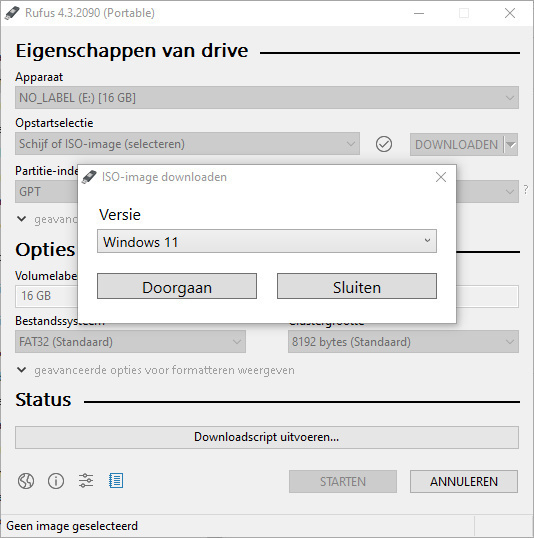534x538 pixels.
Task: Open the 8192 bytes cluster size dropdown
Action: (403, 342)
